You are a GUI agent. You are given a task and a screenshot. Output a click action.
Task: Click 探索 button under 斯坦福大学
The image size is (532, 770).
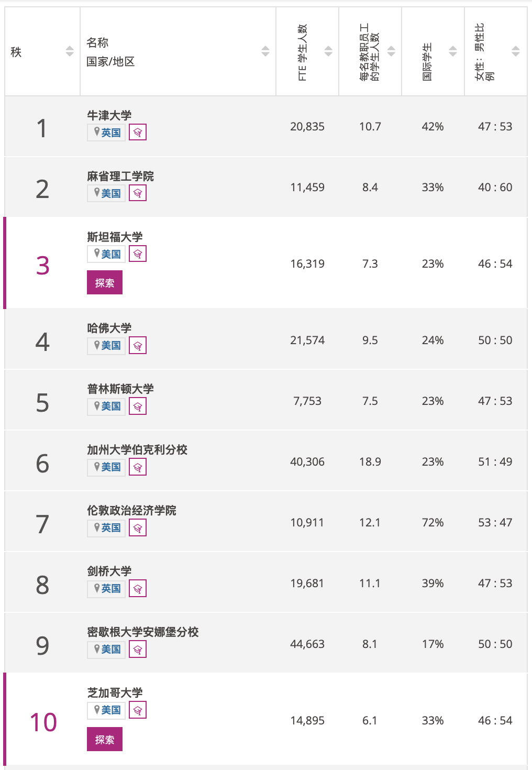click(x=105, y=282)
